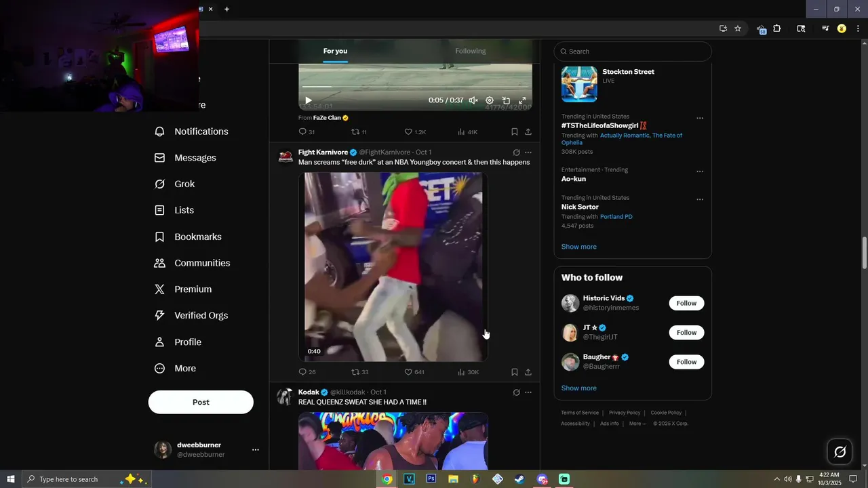The height and width of the screenshot is (488, 868).
Task: Open the Portland PD trending link
Action: tap(616, 217)
